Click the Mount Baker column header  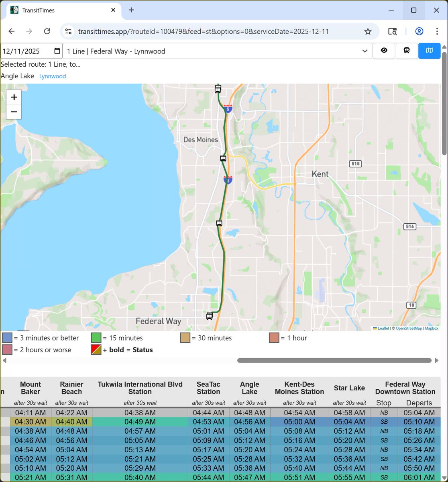[x=31, y=388]
